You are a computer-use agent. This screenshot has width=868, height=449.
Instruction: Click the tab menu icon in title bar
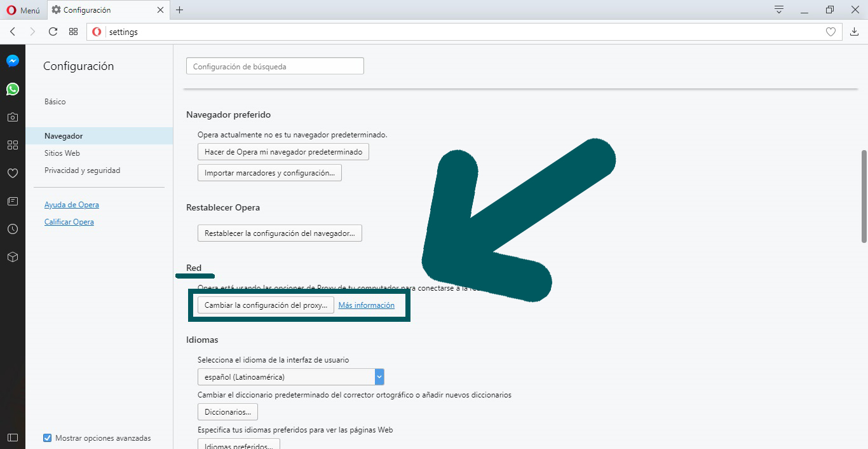point(779,10)
